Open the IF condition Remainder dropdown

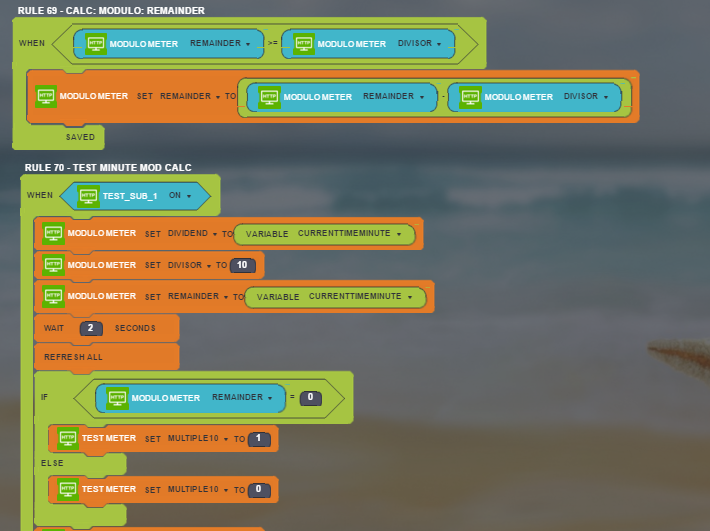pyautogui.click(x=242, y=398)
